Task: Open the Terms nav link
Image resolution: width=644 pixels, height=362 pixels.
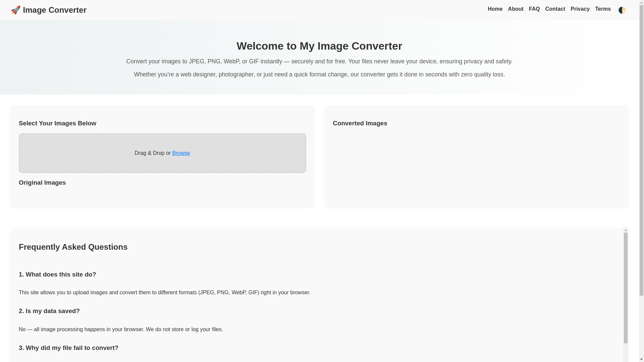Action: pos(602,9)
